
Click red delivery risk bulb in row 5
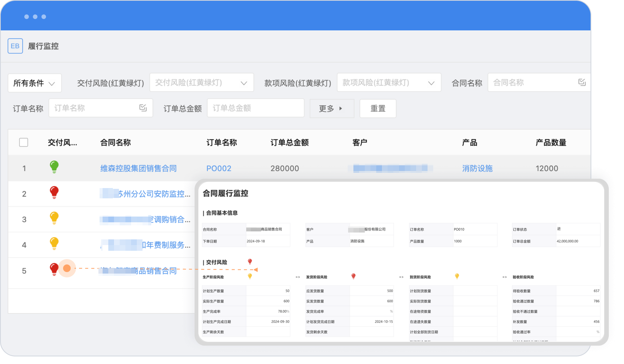point(54,269)
